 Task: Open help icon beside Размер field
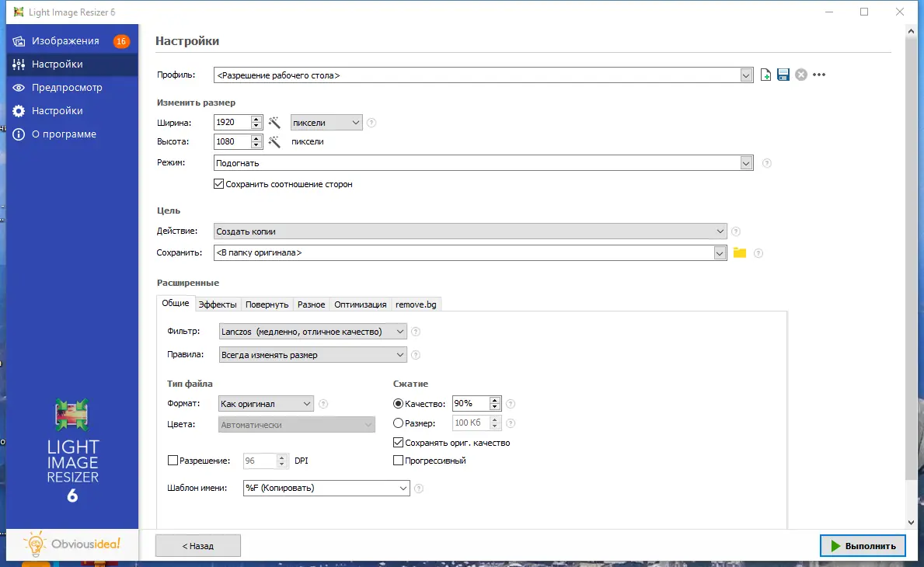pos(511,423)
